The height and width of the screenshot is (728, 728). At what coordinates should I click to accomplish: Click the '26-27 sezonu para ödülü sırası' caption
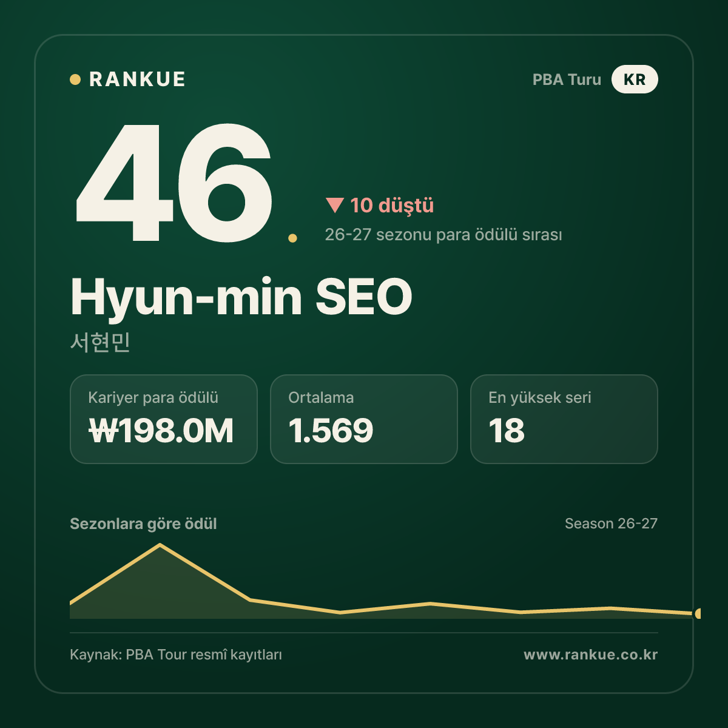(443, 235)
